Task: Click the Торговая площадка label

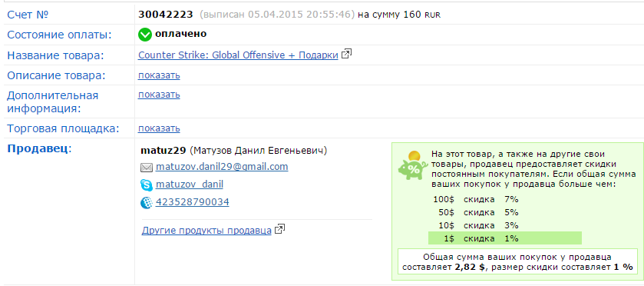Action: (63, 129)
